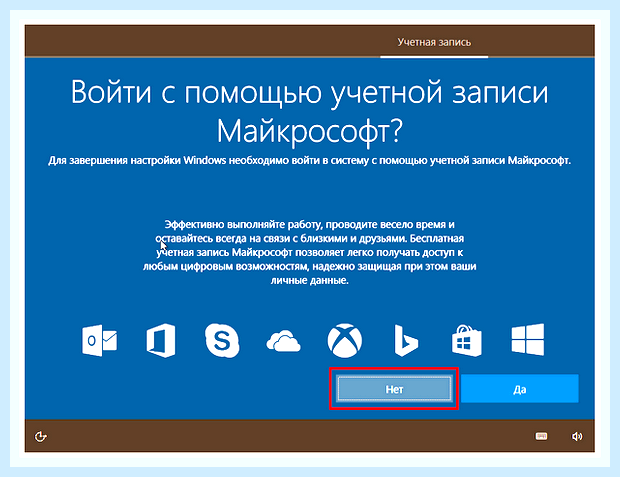The height and width of the screenshot is (477, 620).
Task: Confirm with the "Да" button
Action: pos(520,389)
